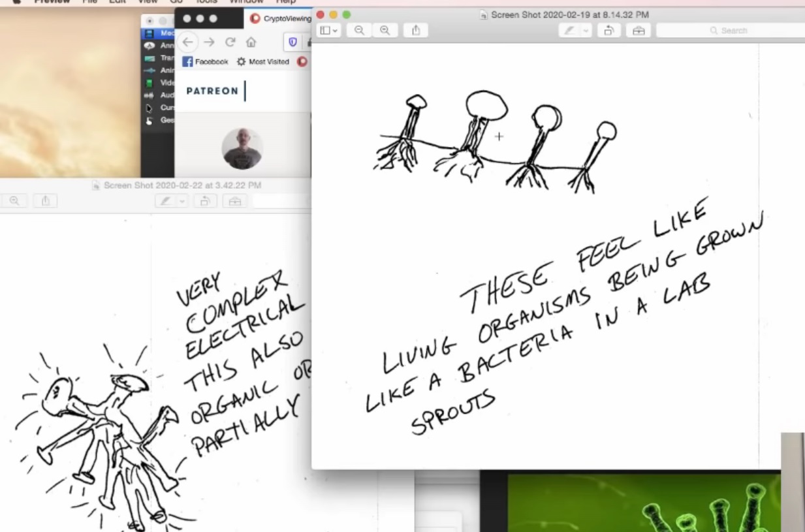Select the 'Ges' row in the dark side panel
This screenshot has height=532, width=805.
[x=159, y=120]
